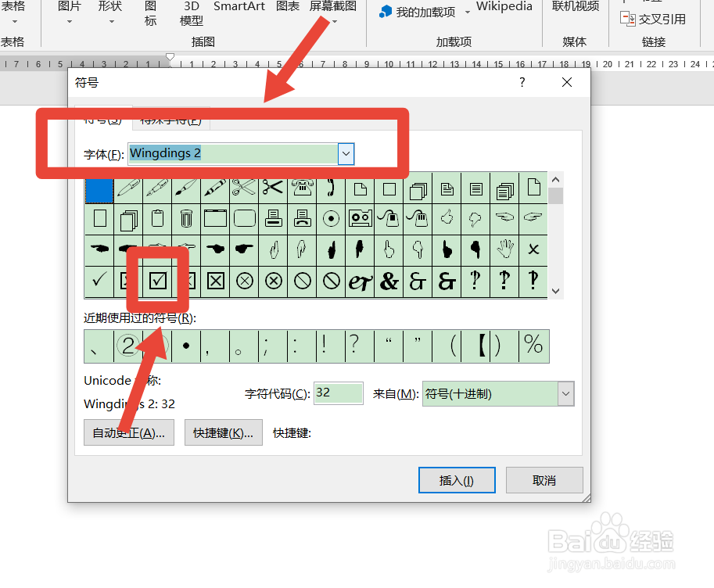The image size is (714, 588).
Task: Select the clipboard symbol
Action: (x=157, y=219)
